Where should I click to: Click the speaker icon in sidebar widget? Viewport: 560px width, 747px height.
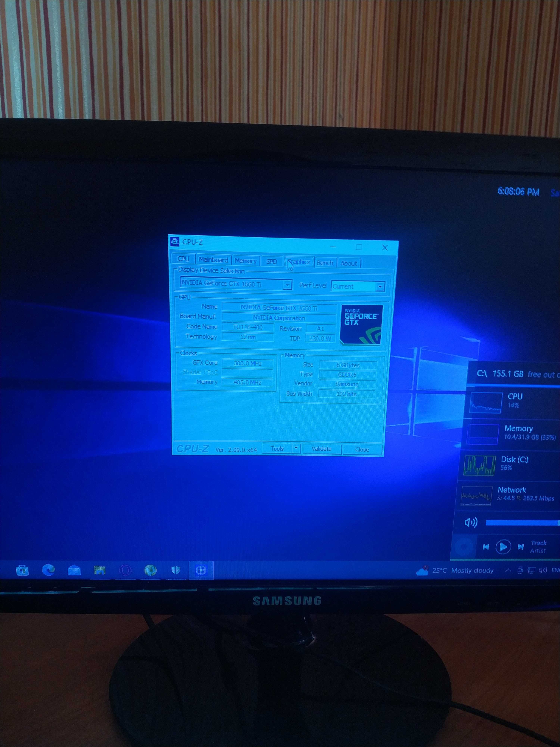(471, 522)
